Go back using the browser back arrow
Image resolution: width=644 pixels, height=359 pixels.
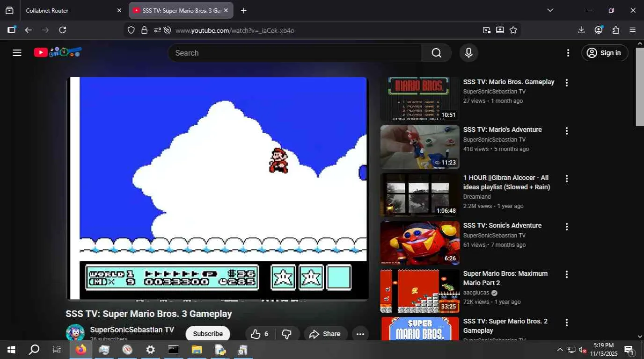coord(29,30)
